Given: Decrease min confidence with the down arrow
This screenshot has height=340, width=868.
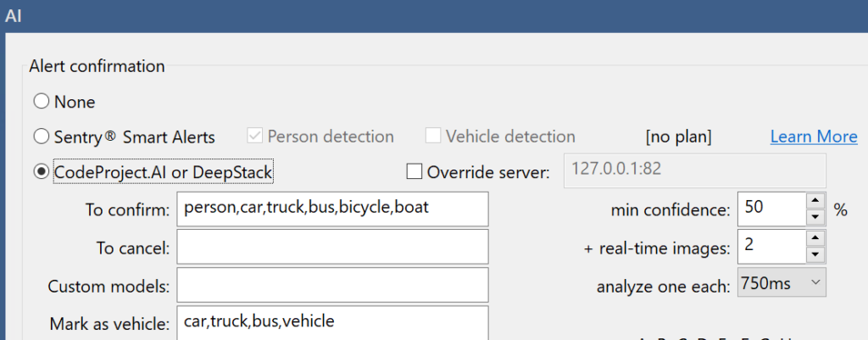Looking at the screenshot, I should click(x=815, y=217).
